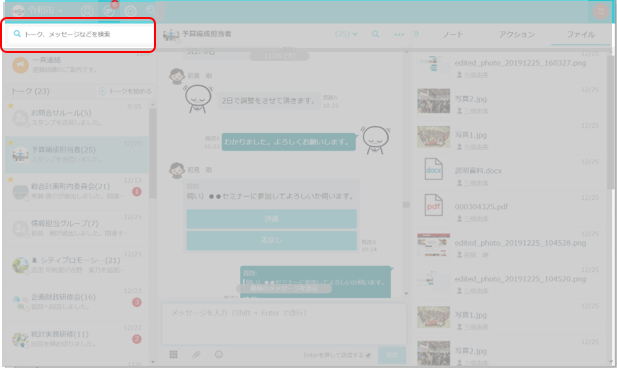The image size is (617, 368).
Task: Open the 情報担当グループ(7) talk
Action: [77, 228]
